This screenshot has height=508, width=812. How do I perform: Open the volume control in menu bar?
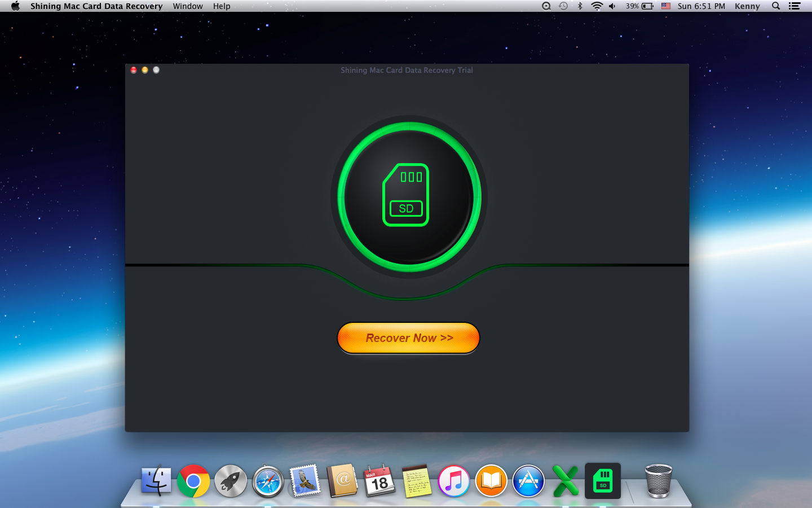pyautogui.click(x=612, y=6)
